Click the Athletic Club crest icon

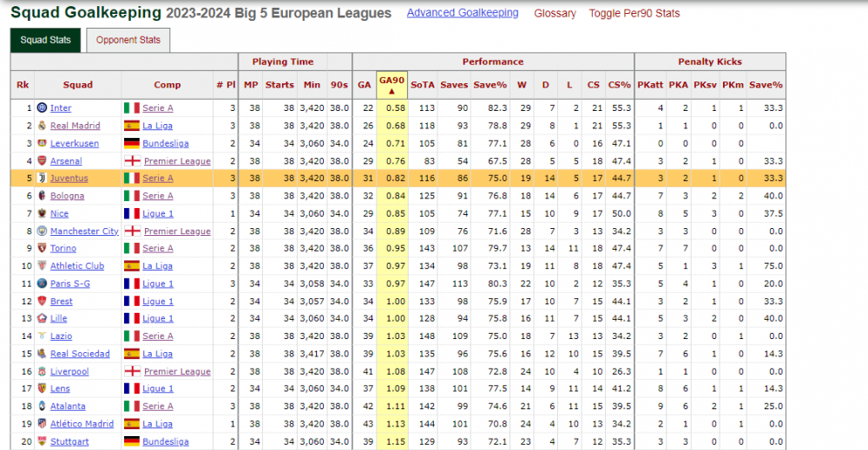tap(42, 266)
